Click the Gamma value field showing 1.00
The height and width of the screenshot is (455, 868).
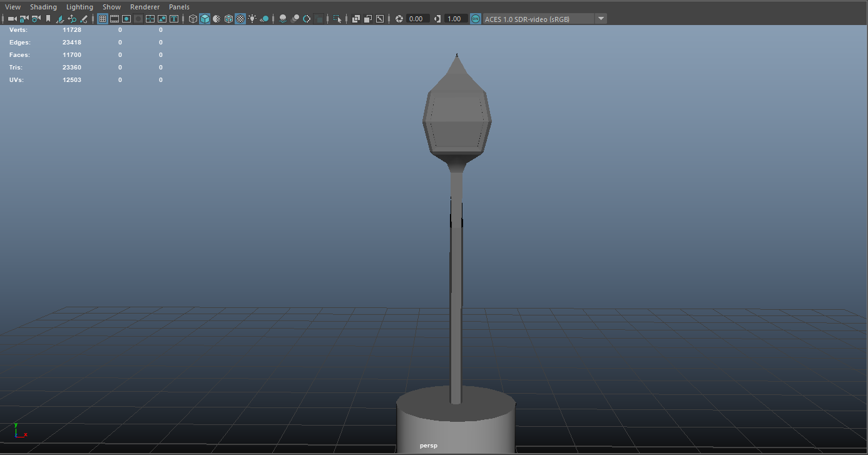click(x=455, y=19)
